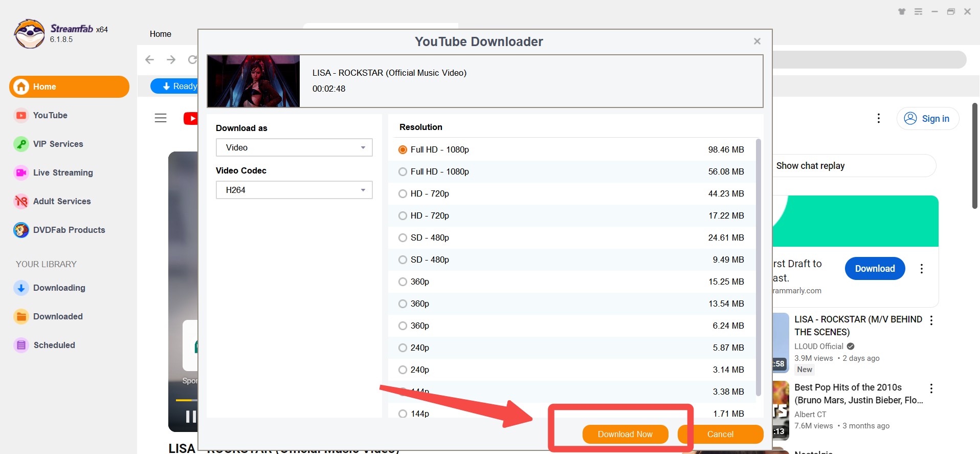Click the DVDFab Products icon
This screenshot has height=454, width=980.
tap(21, 230)
